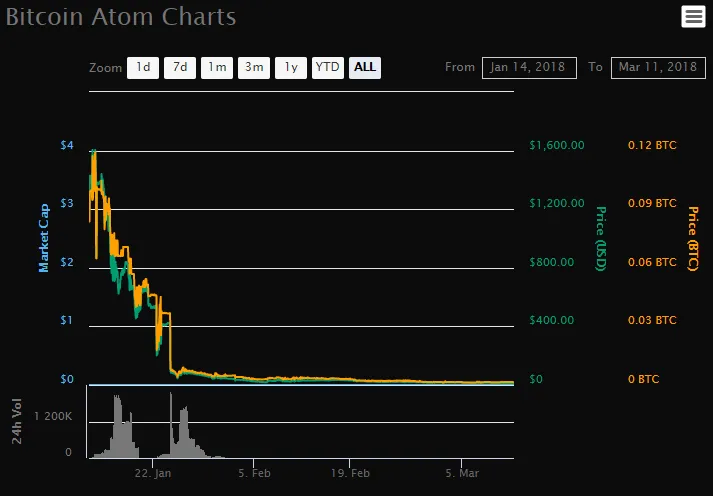713x496 pixels.
Task: Click the $4 market cap label
Action: point(67,145)
